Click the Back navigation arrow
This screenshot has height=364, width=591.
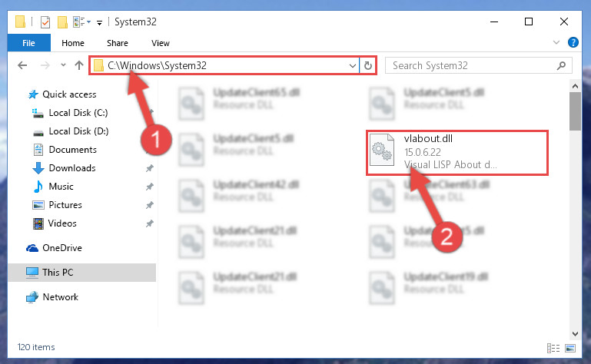pyautogui.click(x=22, y=65)
